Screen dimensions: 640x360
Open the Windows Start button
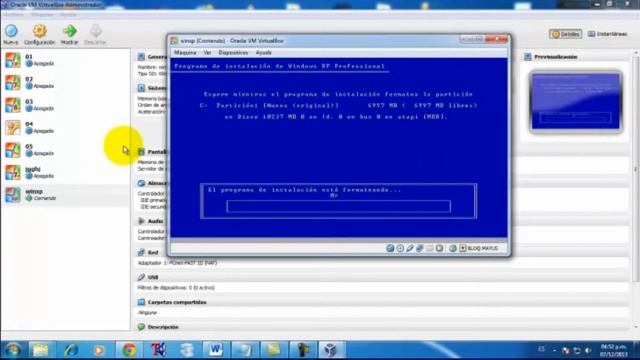click(13, 350)
